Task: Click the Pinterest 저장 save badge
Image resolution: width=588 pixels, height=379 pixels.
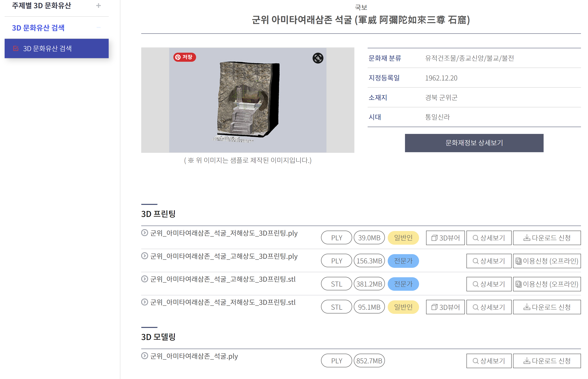Action: (x=184, y=57)
